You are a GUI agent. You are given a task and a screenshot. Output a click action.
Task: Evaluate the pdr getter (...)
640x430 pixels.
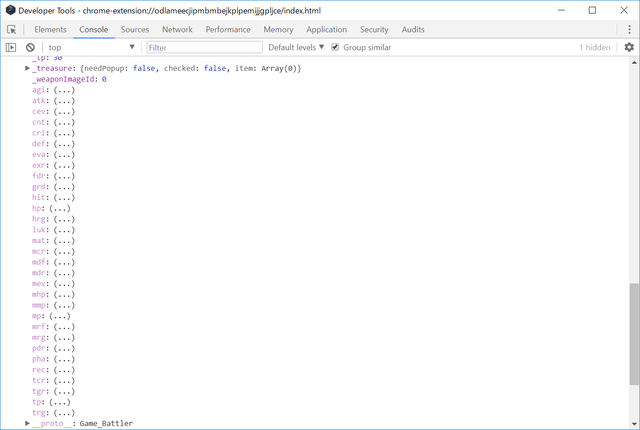(64, 348)
